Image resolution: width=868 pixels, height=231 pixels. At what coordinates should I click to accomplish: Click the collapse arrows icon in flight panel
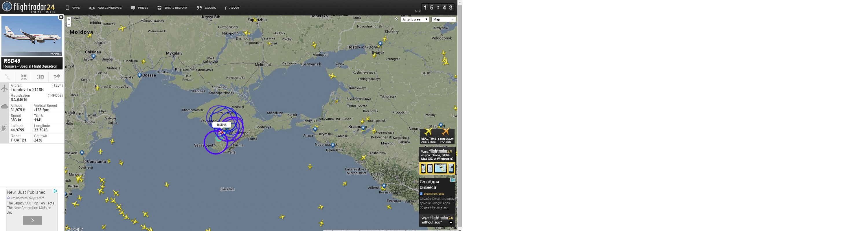click(x=24, y=77)
